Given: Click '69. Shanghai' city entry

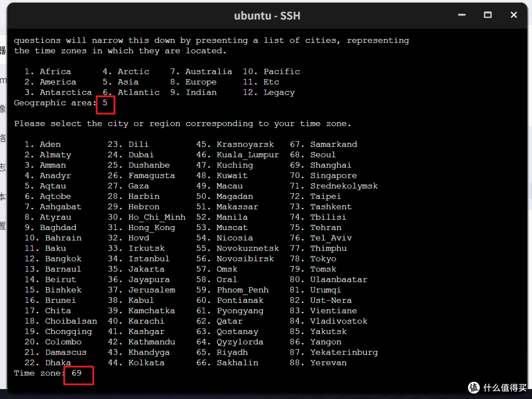Looking at the screenshot, I should click(x=321, y=165).
